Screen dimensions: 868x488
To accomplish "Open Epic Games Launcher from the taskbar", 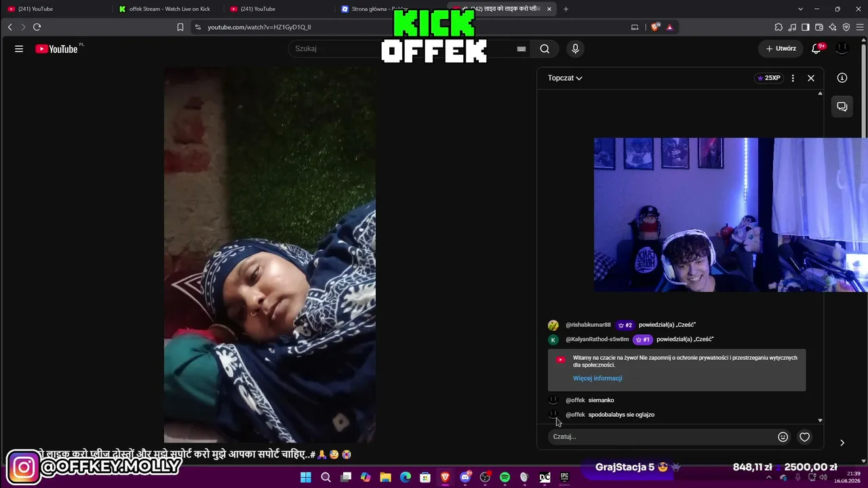I will point(564,477).
